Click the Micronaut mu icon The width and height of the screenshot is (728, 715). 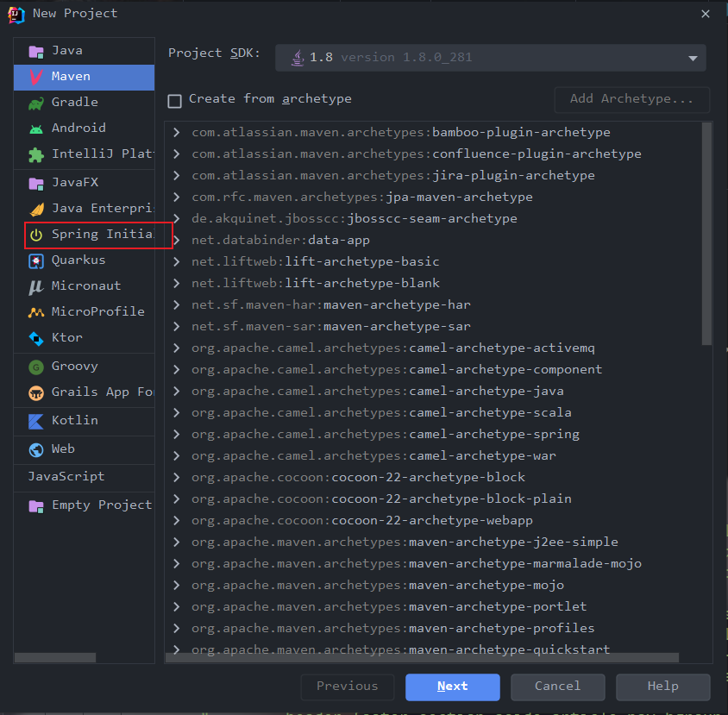pos(35,287)
